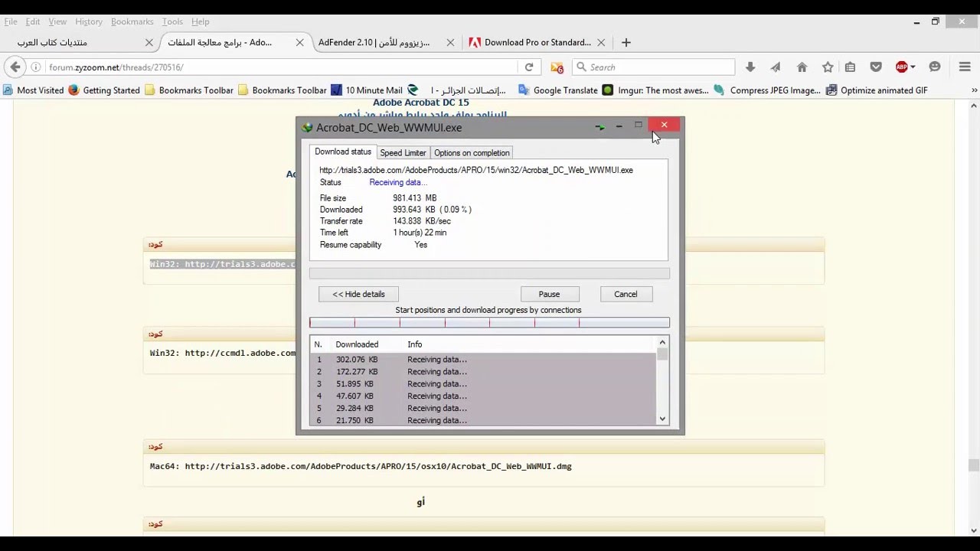Select connection row 3 with 51.895 KB
Image resolution: width=980 pixels, height=551 pixels.
point(483,384)
